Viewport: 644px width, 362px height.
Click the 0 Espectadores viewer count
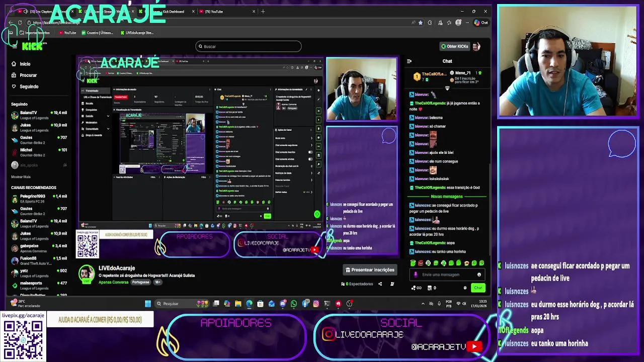point(357,284)
